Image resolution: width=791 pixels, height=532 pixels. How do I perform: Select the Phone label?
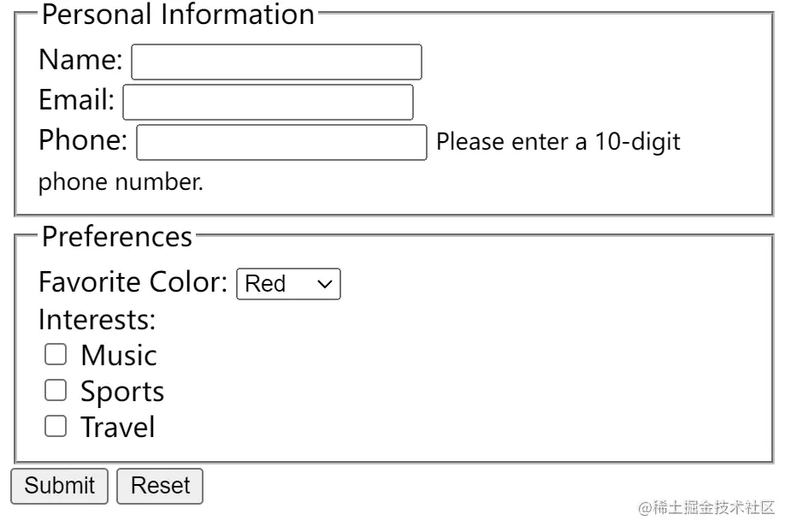click(x=83, y=139)
